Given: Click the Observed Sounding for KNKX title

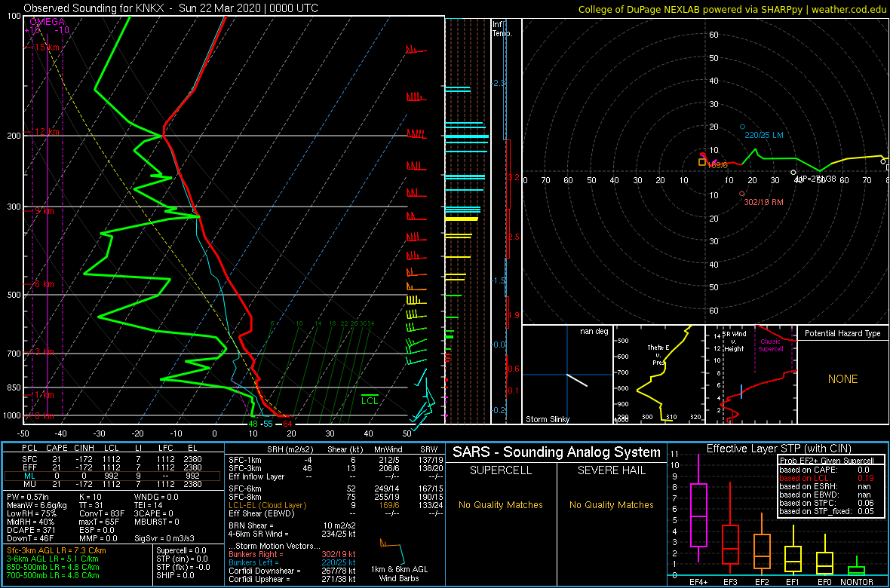Looking at the screenshot, I should [171, 8].
